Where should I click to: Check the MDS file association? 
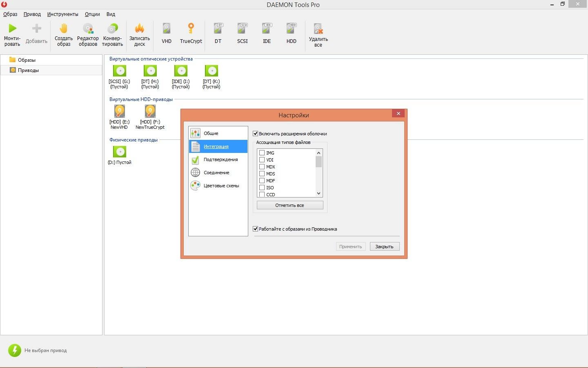point(262,174)
